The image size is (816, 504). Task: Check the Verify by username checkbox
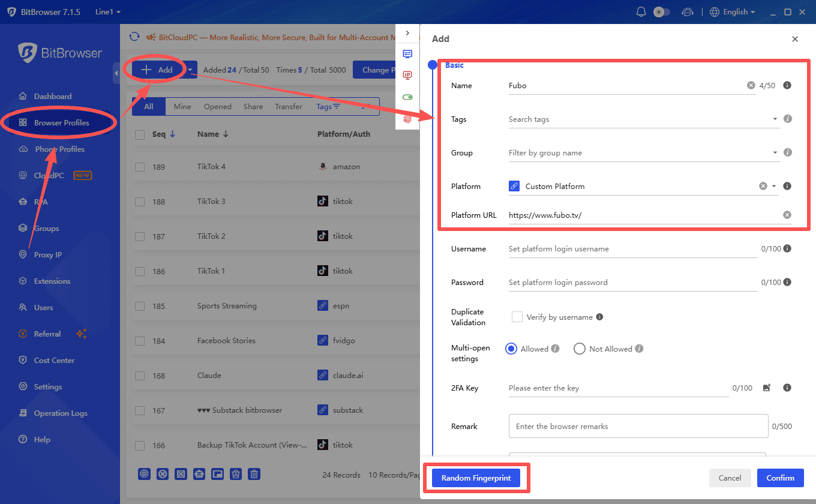[x=517, y=317]
